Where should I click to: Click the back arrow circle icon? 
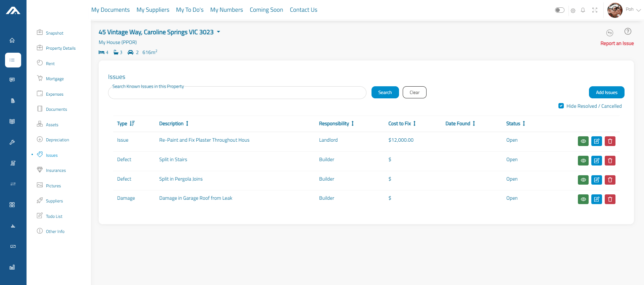[x=609, y=33]
